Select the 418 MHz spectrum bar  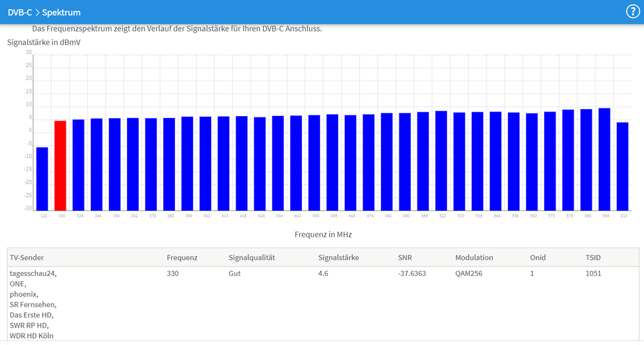click(241, 163)
